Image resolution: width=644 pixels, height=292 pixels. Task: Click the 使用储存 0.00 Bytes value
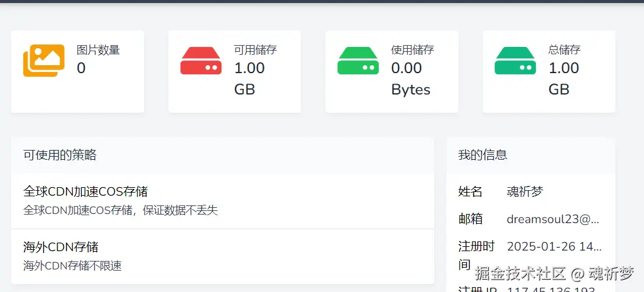[410, 79]
